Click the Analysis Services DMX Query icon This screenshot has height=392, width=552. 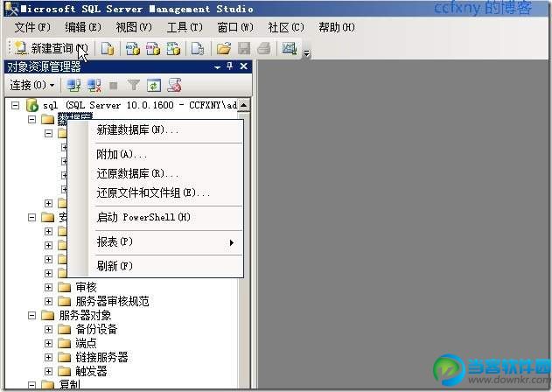[x=153, y=49]
